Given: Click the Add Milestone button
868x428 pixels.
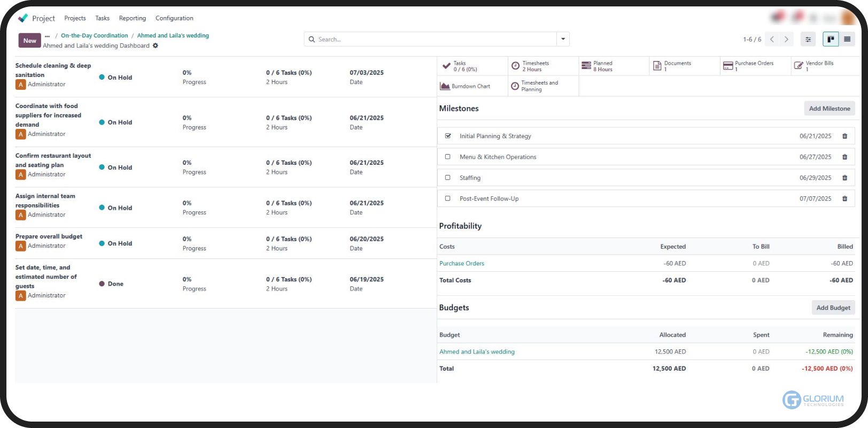Looking at the screenshot, I should point(829,109).
